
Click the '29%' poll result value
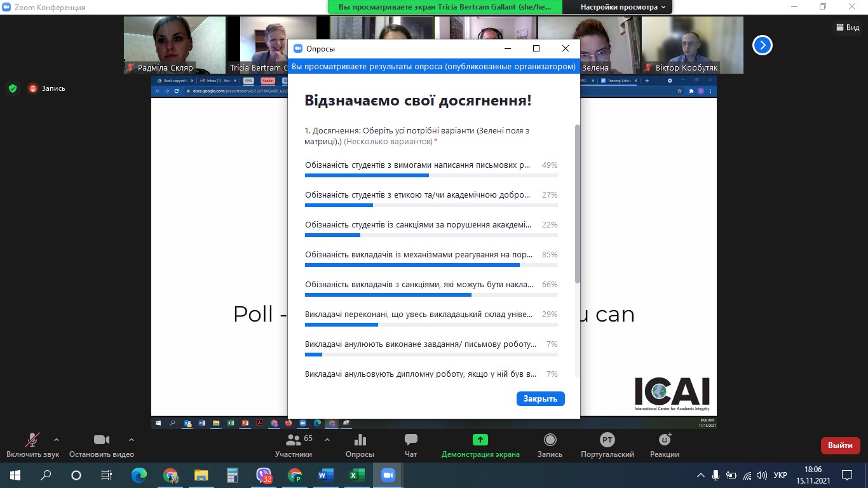[550, 315]
